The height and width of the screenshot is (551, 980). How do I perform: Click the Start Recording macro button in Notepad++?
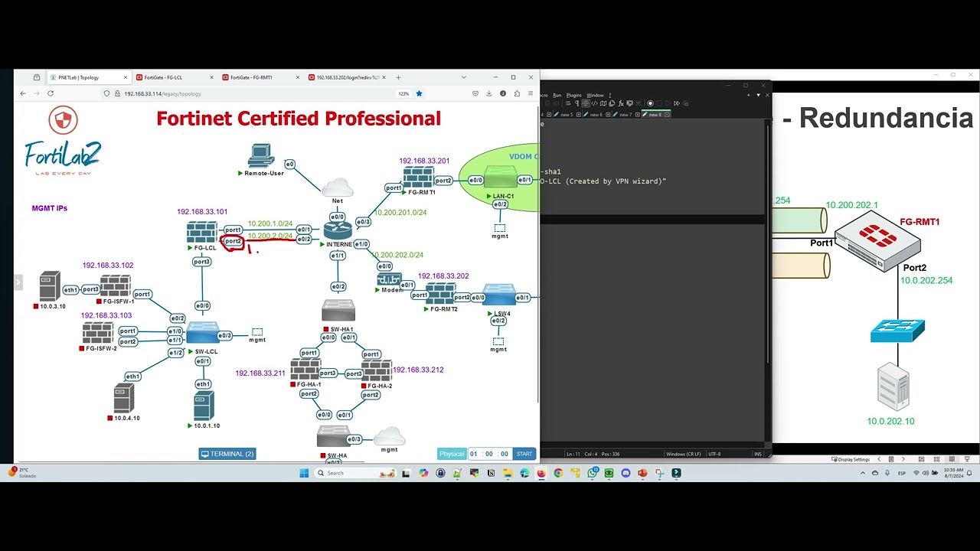pyautogui.click(x=650, y=103)
